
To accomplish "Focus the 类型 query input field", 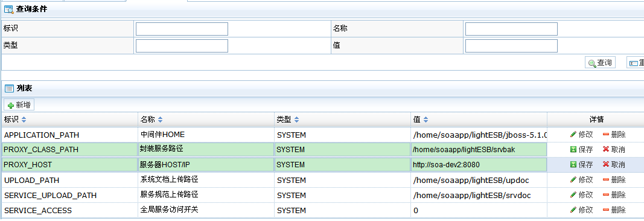I will pyautogui.click(x=182, y=46).
